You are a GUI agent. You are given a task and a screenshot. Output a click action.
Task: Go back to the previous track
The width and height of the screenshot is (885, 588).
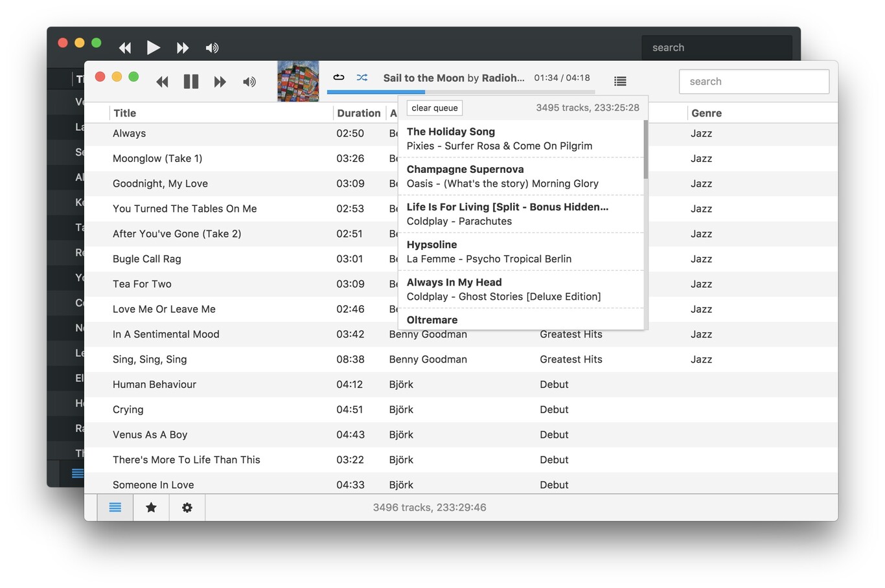point(162,82)
